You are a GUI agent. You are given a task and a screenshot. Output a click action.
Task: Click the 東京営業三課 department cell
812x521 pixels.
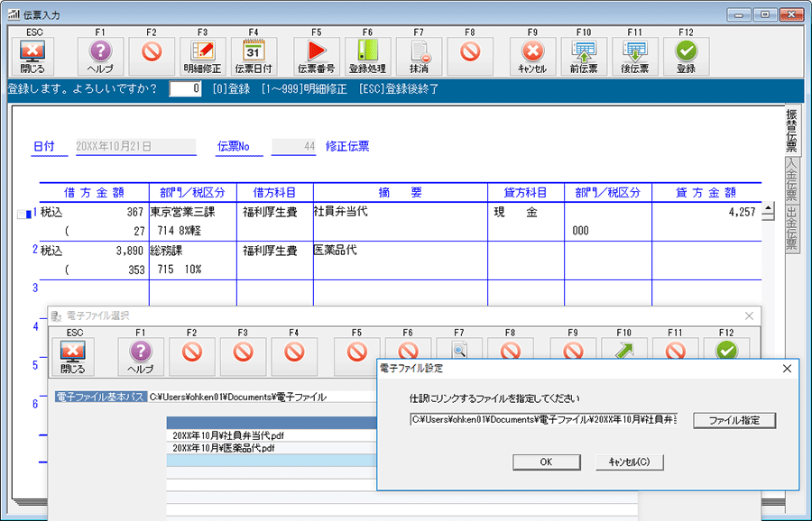point(182,212)
